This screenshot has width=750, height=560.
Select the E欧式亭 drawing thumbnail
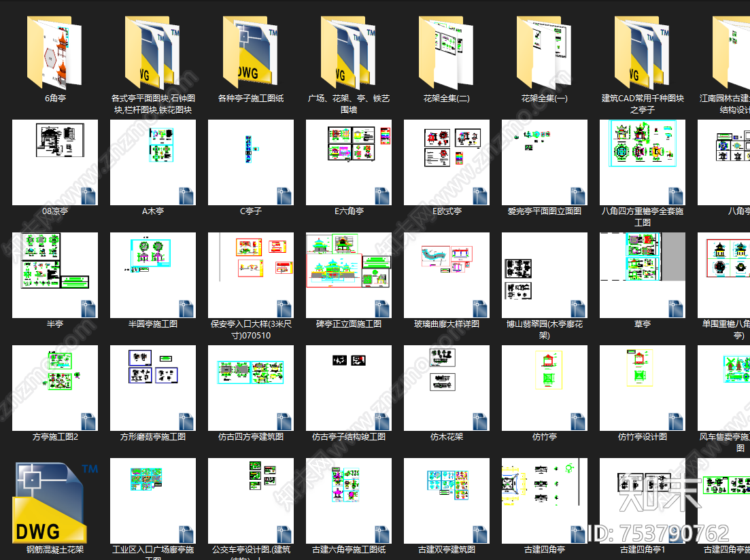[447, 162]
